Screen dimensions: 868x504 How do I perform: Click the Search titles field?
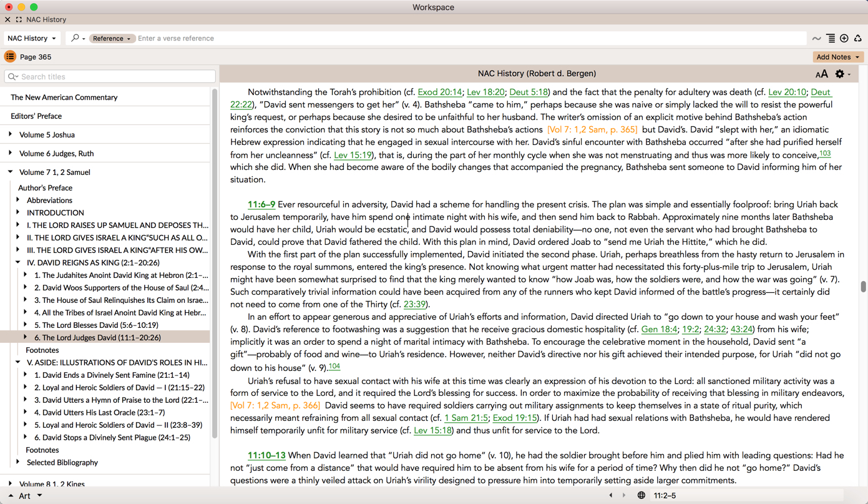(110, 77)
